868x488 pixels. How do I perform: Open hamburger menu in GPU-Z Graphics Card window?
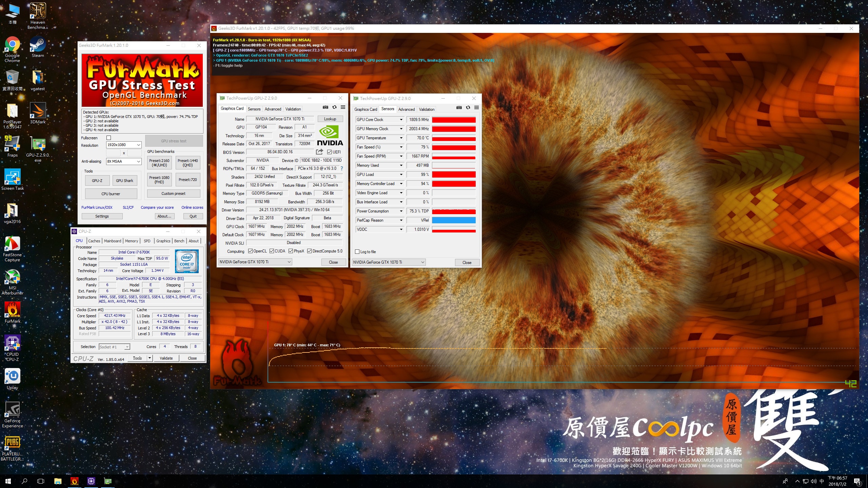(343, 107)
